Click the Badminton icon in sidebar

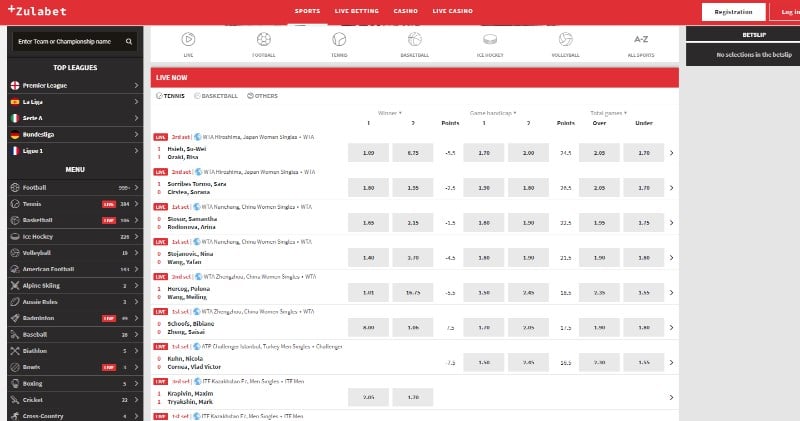[x=15, y=318]
